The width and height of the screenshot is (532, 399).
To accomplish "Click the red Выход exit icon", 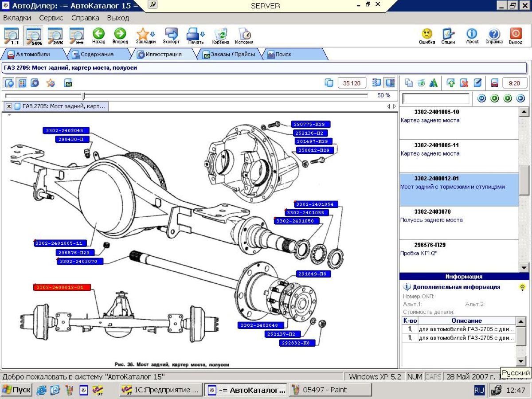I will [516, 36].
